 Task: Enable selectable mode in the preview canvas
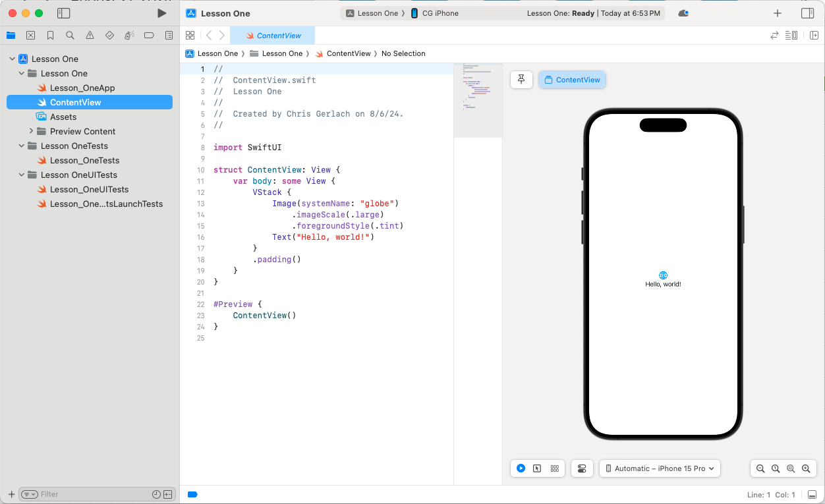point(538,468)
